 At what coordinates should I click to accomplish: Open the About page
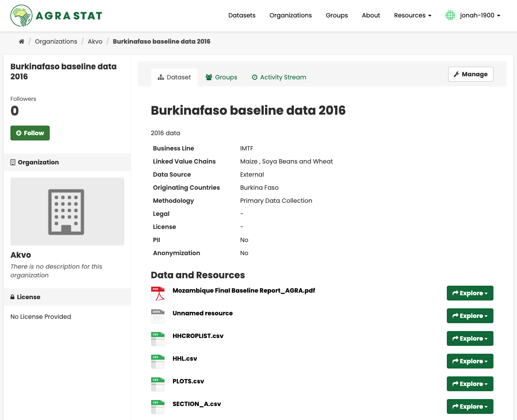371,16
